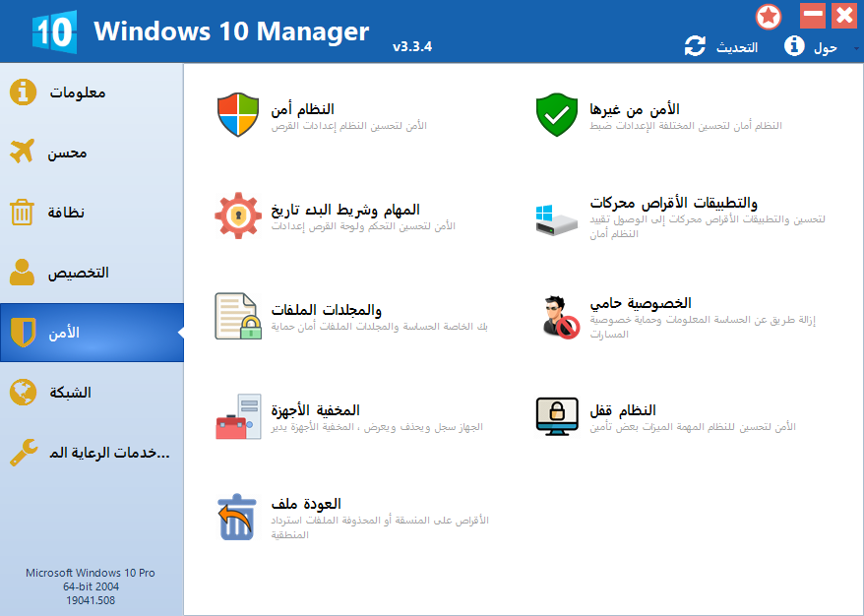Open العودة ملف file undelete tool
This screenshot has width=864, height=616.
(306, 504)
